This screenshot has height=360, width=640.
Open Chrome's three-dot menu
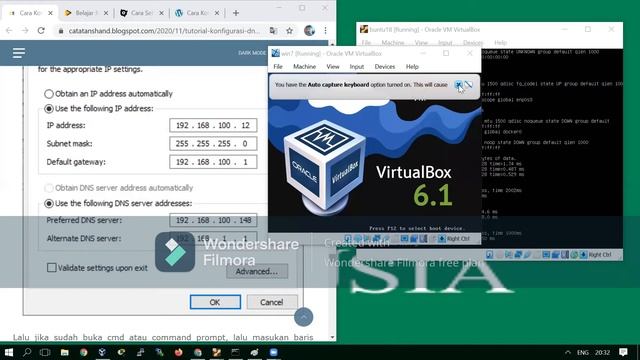pyautogui.click(x=325, y=31)
